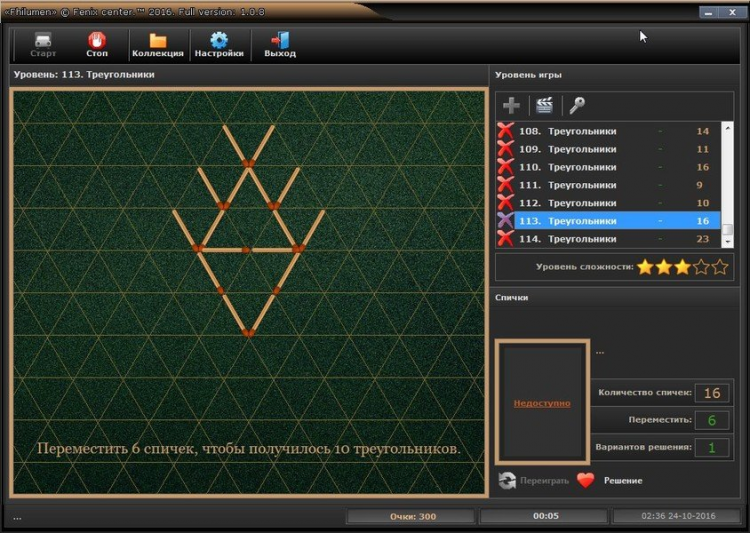
Task: Click the top matchstick head at the apex
Action: point(248,163)
